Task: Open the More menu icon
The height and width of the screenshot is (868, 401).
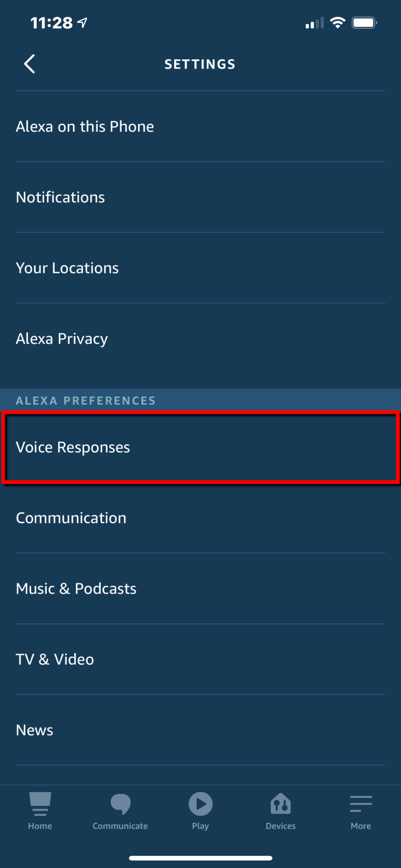Action: (361, 804)
